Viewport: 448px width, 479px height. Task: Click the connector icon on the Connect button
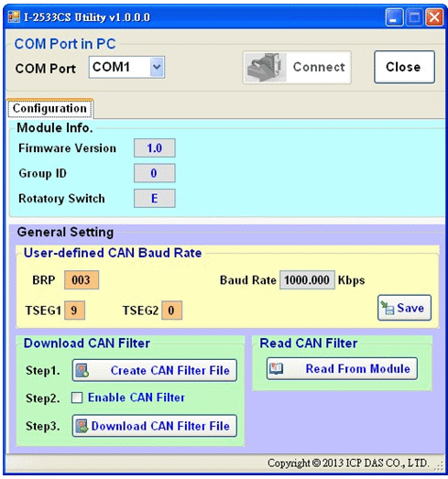(265, 67)
